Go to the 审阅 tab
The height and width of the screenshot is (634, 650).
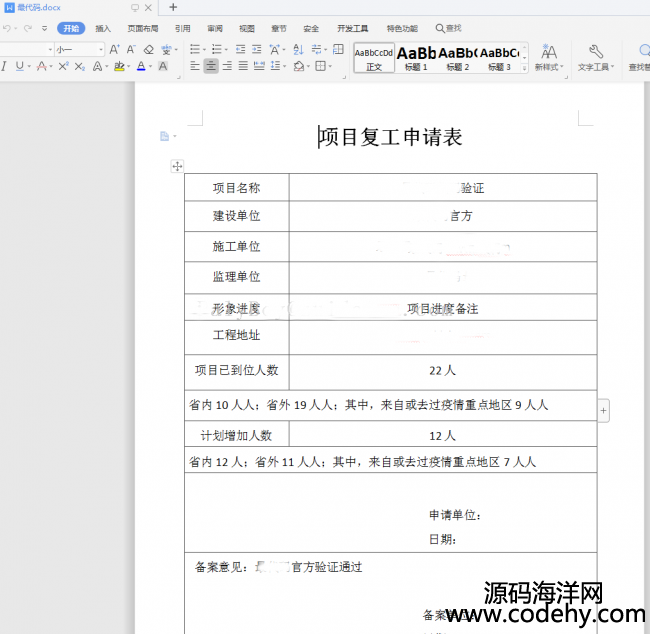tap(215, 28)
